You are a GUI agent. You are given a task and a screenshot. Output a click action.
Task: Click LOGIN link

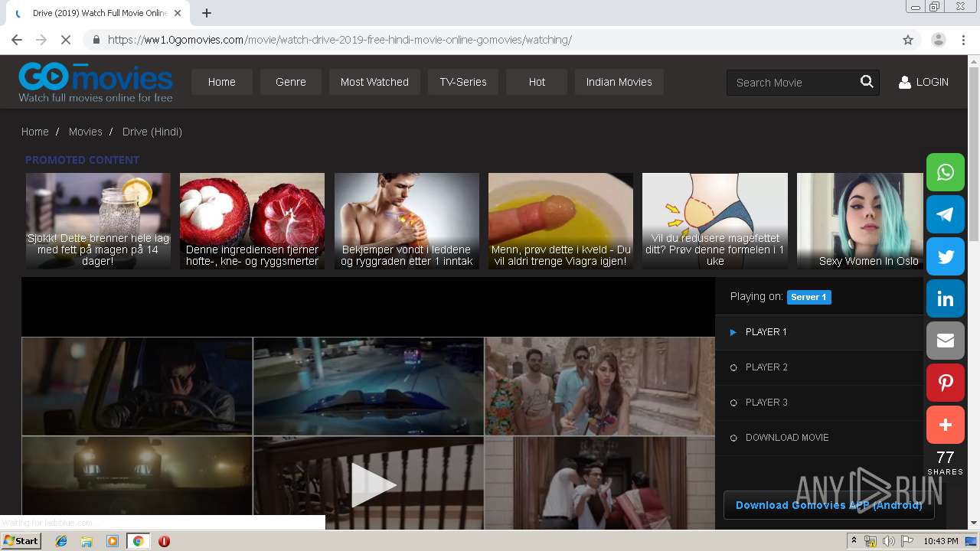click(x=932, y=82)
